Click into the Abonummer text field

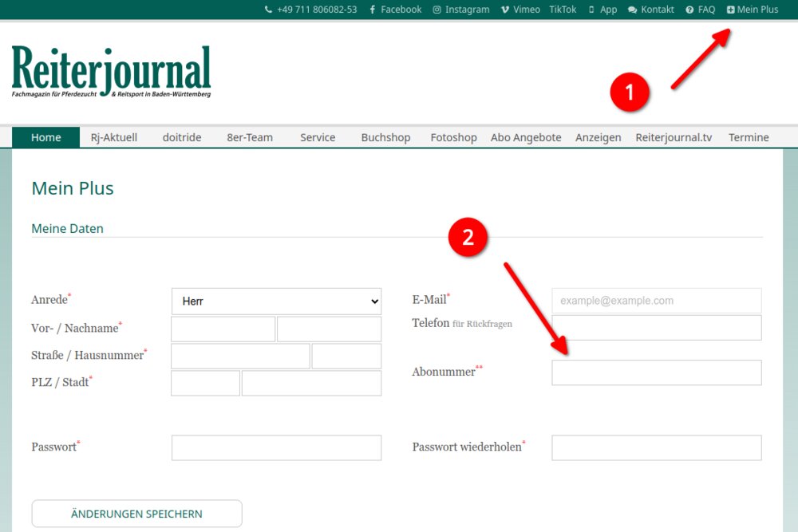coord(656,372)
